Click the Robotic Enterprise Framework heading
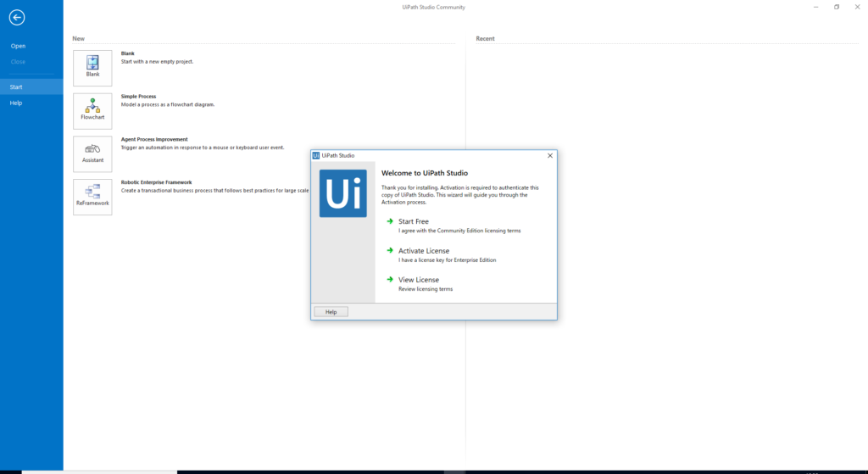 pos(157,182)
